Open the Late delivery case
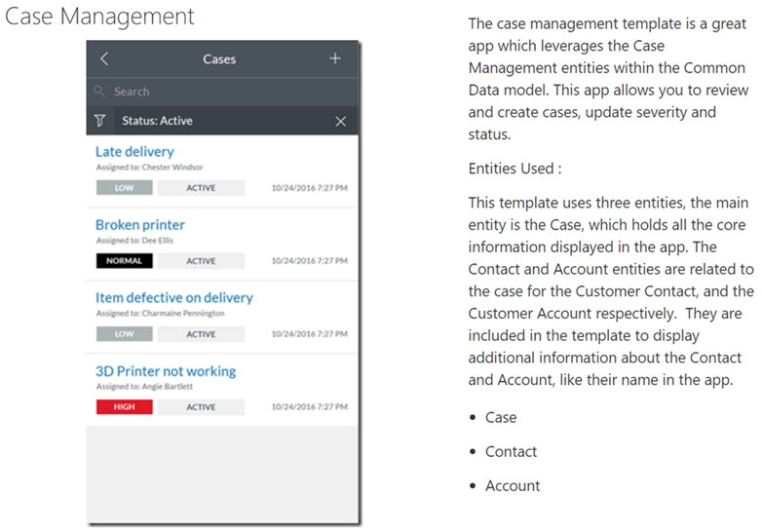The image size is (762, 532). pos(134,152)
